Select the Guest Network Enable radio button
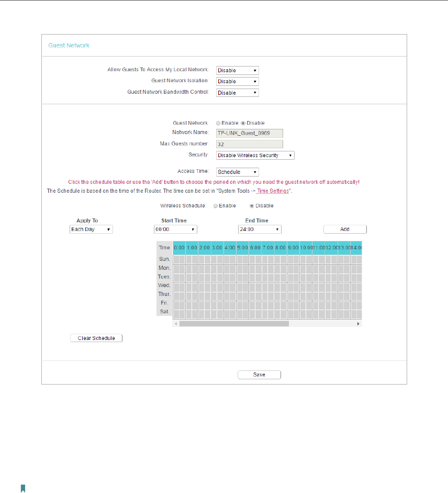This screenshot has height=493, width=448. click(218, 123)
